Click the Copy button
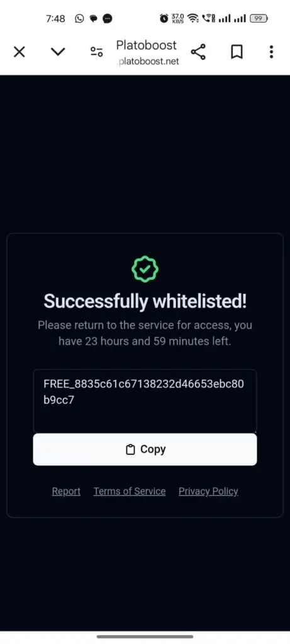The image size is (290, 644). click(x=145, y=449)
